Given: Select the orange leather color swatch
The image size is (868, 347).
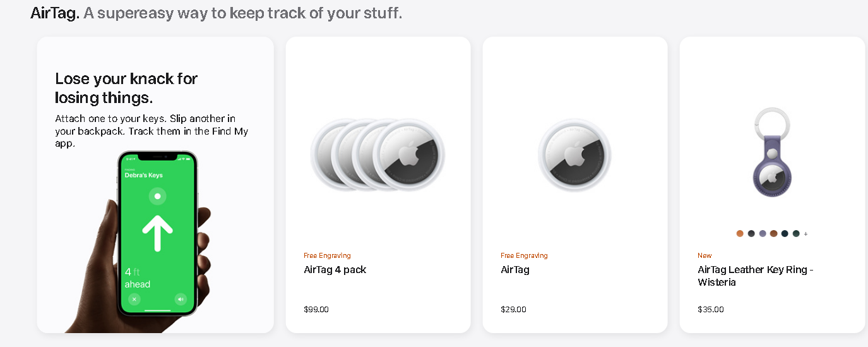Looking at the screenshot, I should point(740,233).
